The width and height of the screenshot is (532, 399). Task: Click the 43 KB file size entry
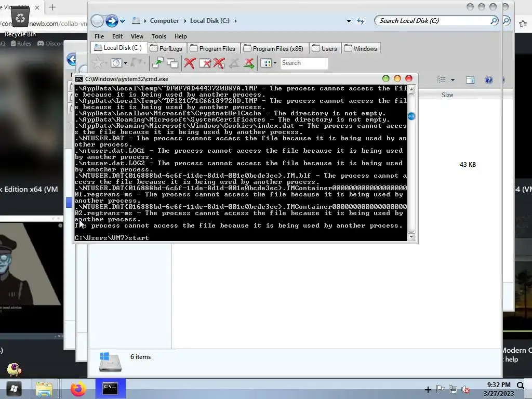[x=468, y=165]
